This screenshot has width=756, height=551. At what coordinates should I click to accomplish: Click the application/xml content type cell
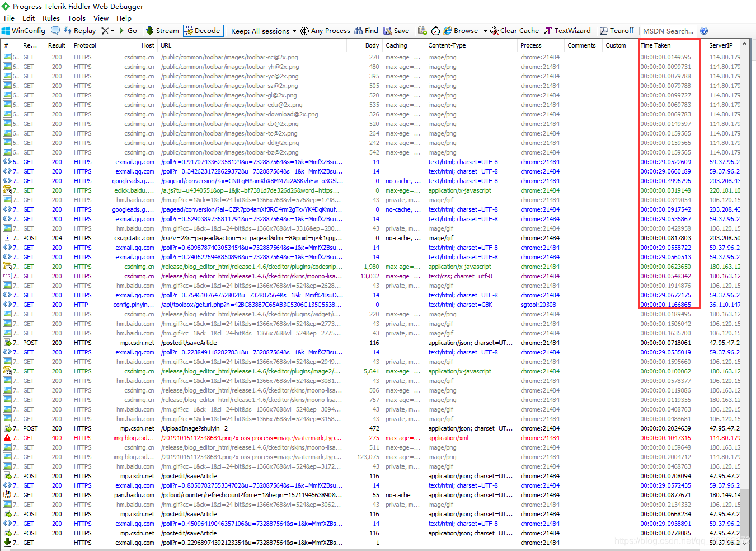coord(448,438)
